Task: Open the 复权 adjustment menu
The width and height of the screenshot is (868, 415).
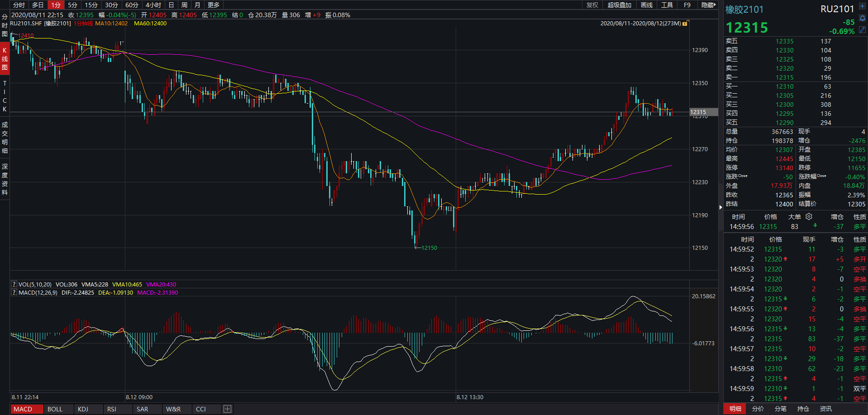Action: pyautogui.click(x=592, y=5)
